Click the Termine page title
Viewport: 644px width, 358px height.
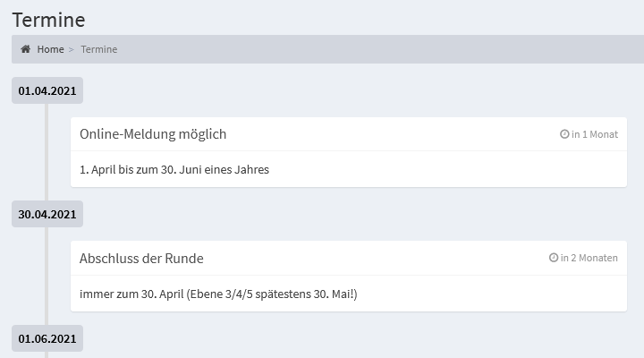click(x=49, y=20)
